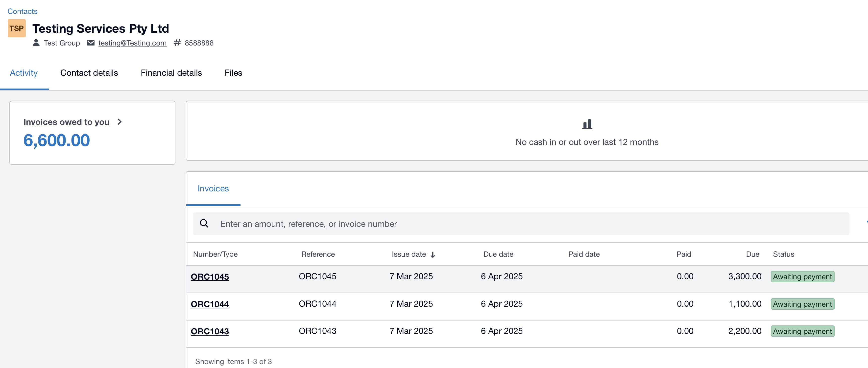Viewport: 868px width, 368px height.
Task: Open invoice ORC1043
Action: click(x=210, y=331)
